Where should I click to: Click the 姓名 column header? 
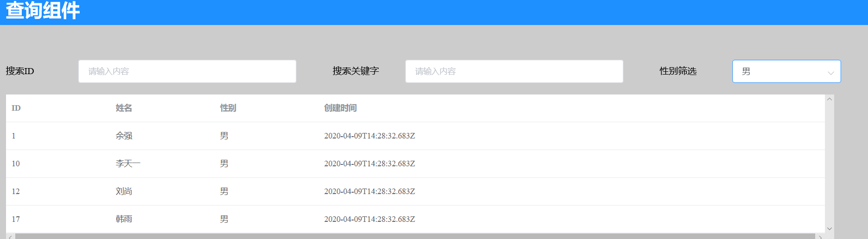click(x=124, y=108)
